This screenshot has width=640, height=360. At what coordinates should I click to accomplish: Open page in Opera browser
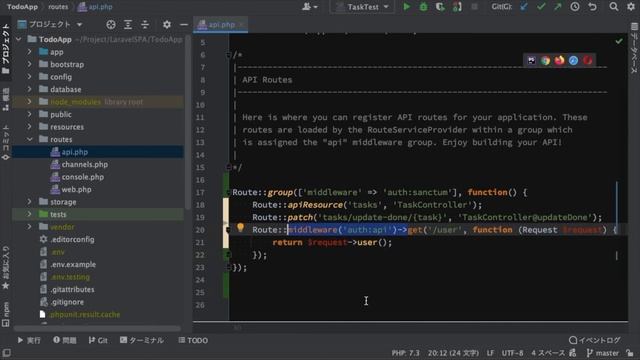[x=588, y=60]
